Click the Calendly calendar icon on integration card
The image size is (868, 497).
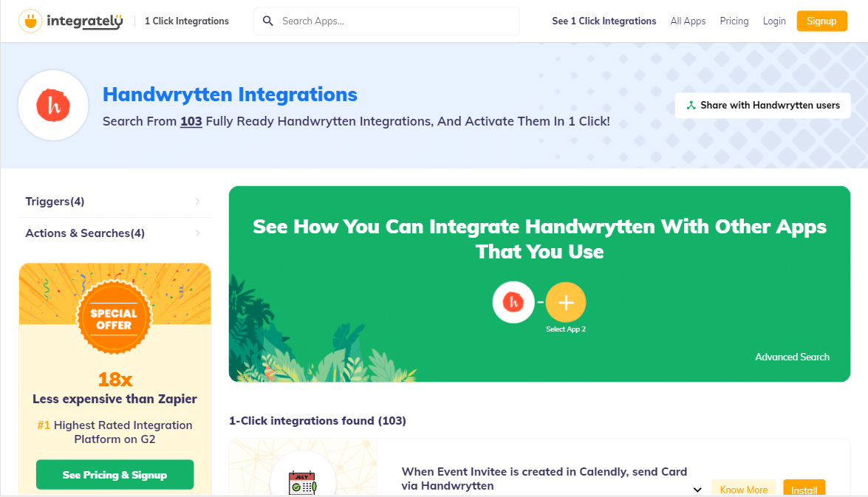coord(302,483)
